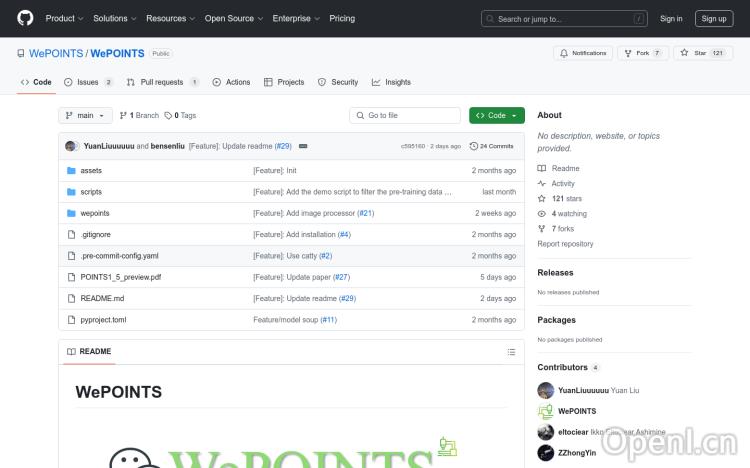
Task: View 121 stars in About sidebar
Action: pyautogui.click(x=560, y=199)
